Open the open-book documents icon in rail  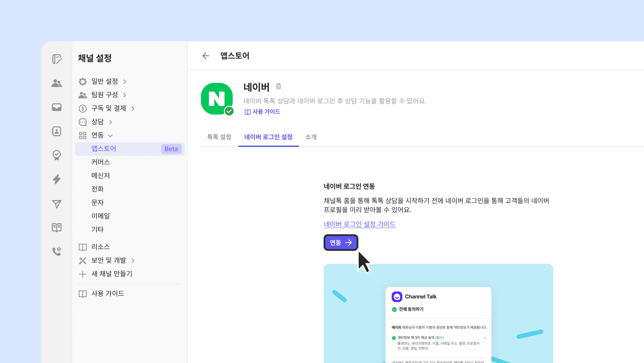[x=57, y=227]
